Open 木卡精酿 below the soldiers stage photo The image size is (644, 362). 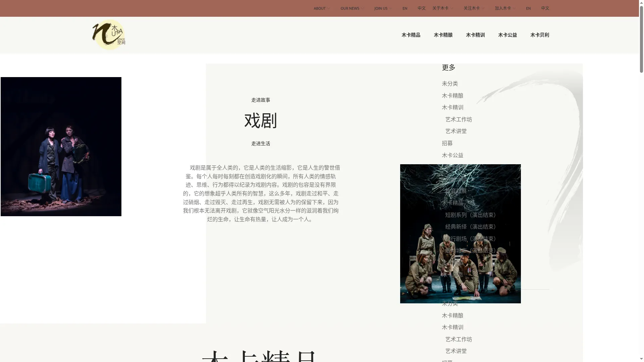tap(452, 316)
